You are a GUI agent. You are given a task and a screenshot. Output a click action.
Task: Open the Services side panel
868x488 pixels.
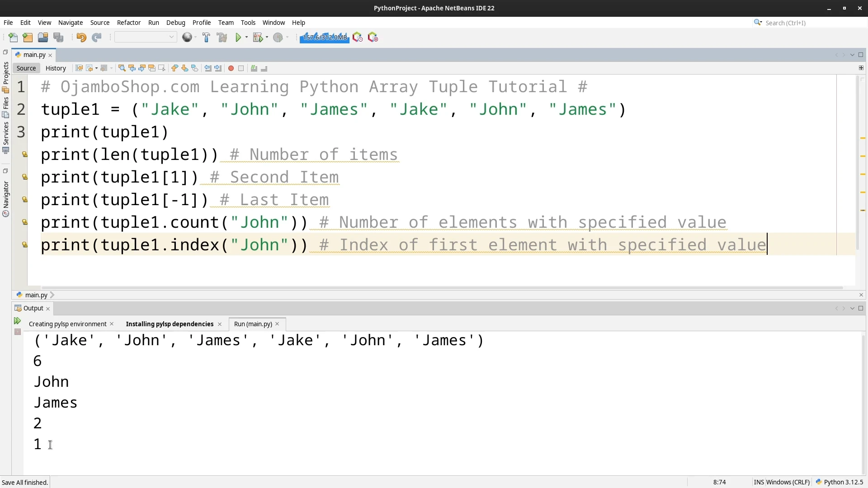[x=6, y=138]
